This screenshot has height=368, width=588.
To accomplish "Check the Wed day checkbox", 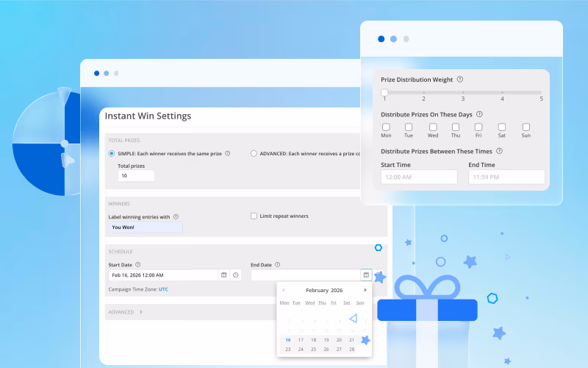I will click(433, 127).
